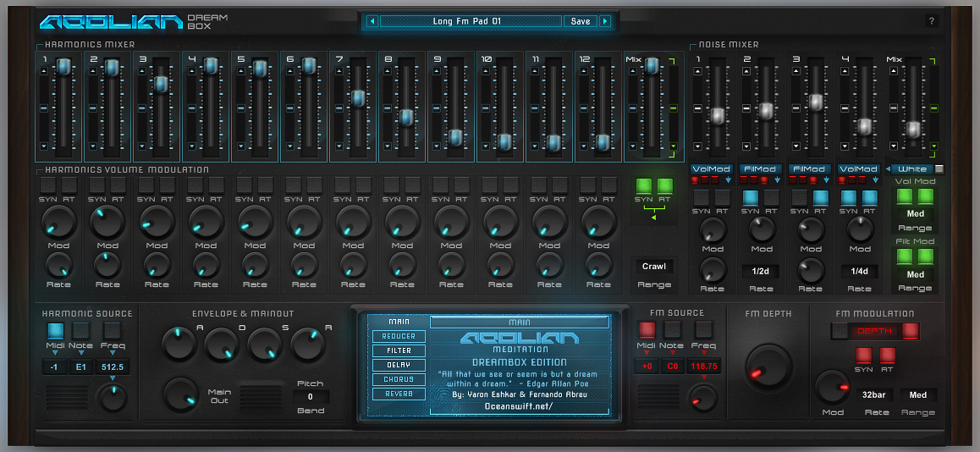Open the Crawl range selector
The height and width of the screenshot is (452, 980).
click(x=654, y=267)
